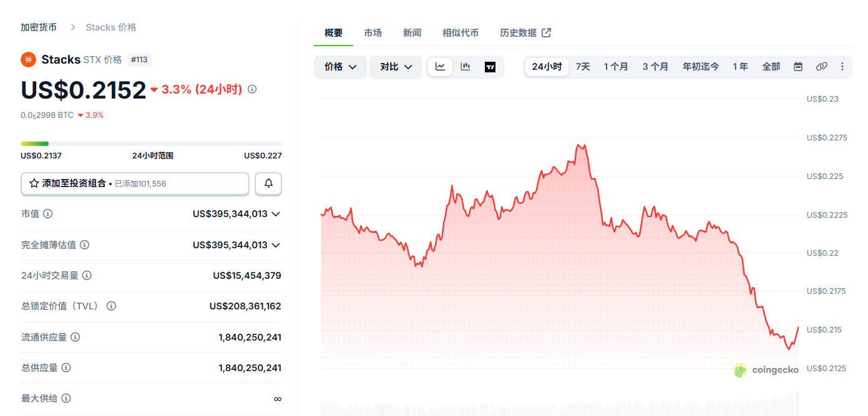Click the info icon beside 总供应量
The width and height of the screenshot is (868, 416).
66,367
